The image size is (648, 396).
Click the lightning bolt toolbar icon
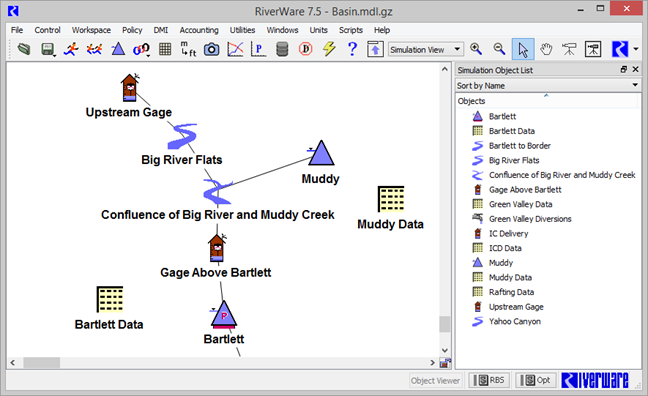click(329, 49)
